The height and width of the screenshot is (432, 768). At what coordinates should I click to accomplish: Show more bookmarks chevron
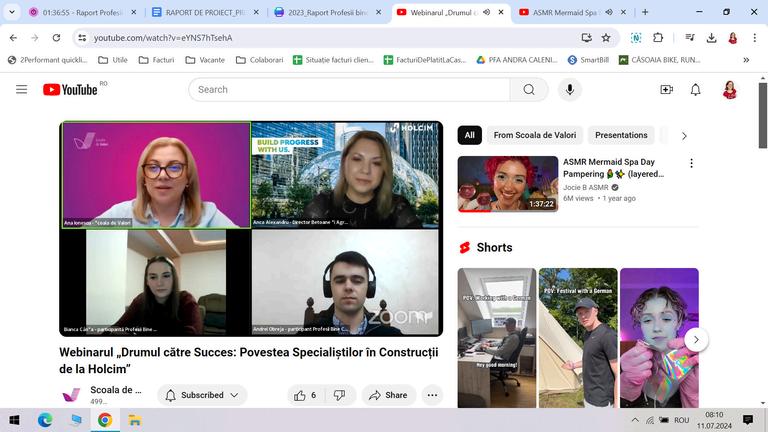746,60
